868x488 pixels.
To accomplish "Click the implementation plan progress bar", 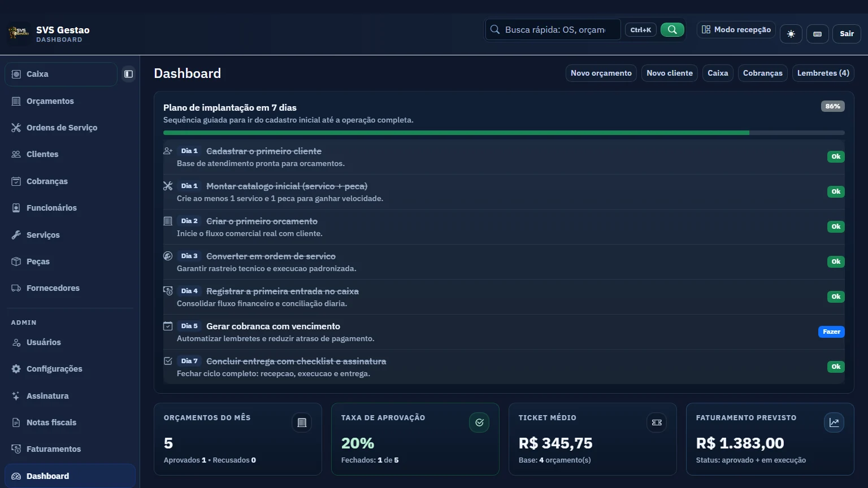I will (x=504, y=133).
